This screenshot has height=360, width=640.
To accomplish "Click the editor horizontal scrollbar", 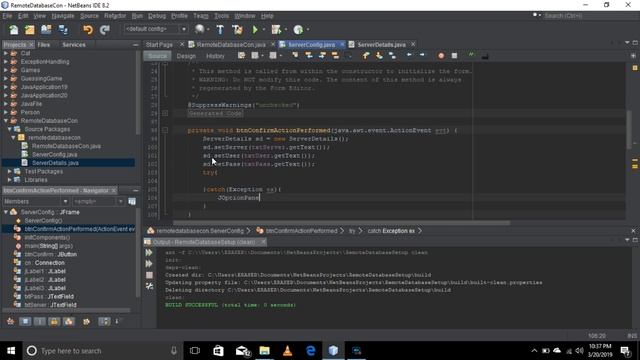I will tap(341, 223).
